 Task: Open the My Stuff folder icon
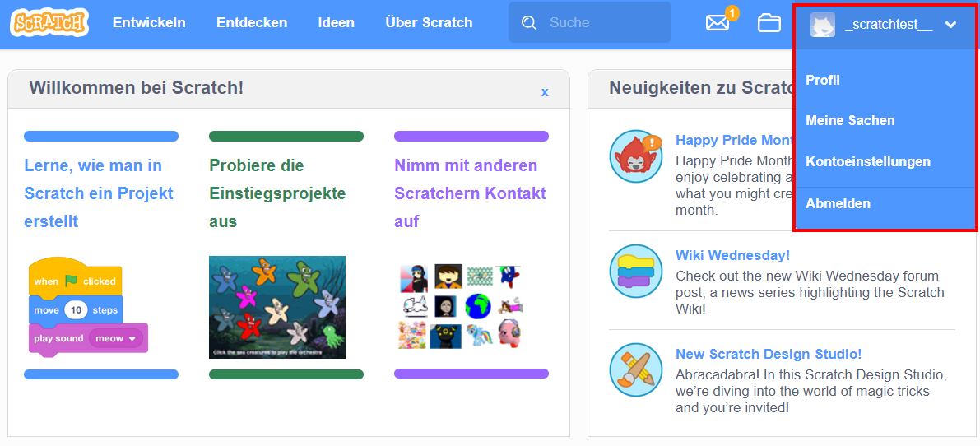click(x=769, y=23)
